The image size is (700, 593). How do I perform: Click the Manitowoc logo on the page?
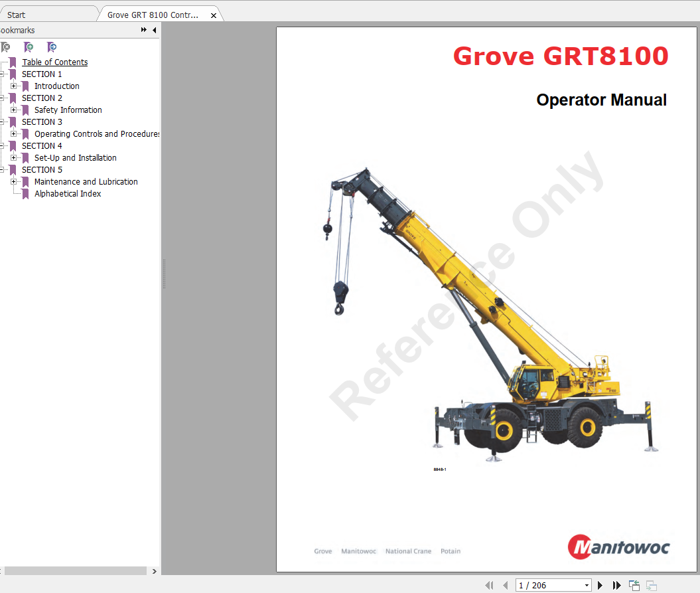(x=619, y=547)
